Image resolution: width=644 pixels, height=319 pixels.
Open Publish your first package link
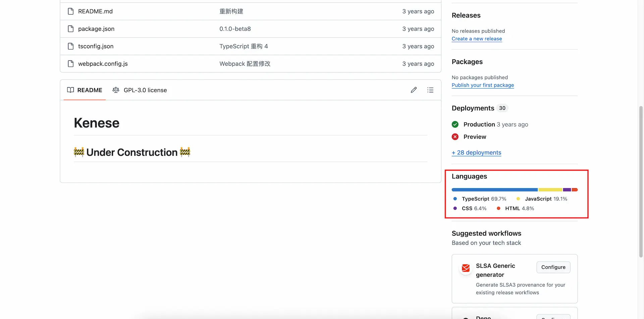pyautogui.click(x=483, y=85)
